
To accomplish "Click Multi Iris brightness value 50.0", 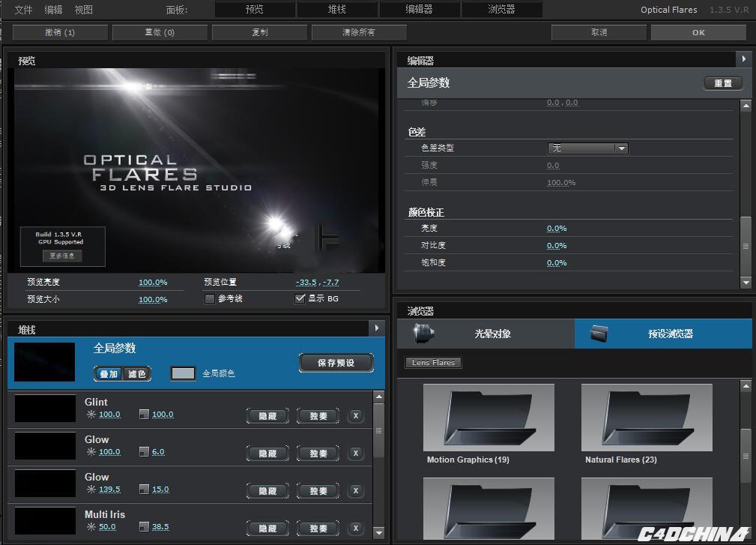I will [107, 527].
